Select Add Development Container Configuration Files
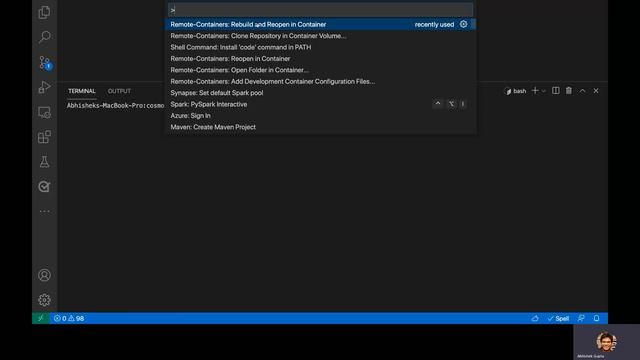This screenshot has width=640, height=360. click(320, 81)
